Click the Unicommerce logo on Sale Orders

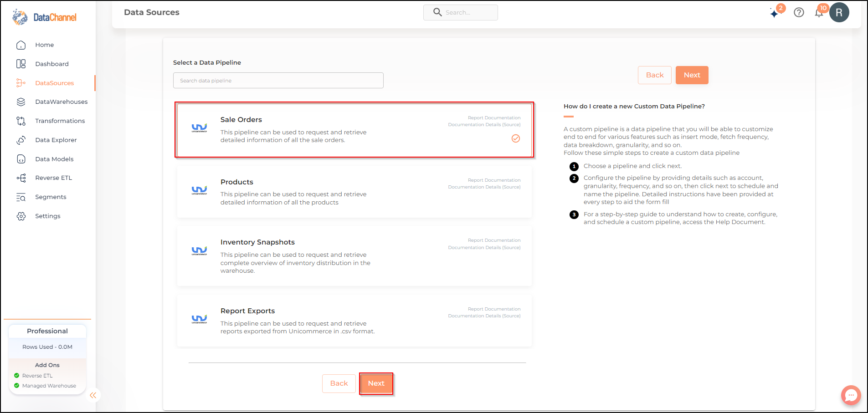point(199,128)
